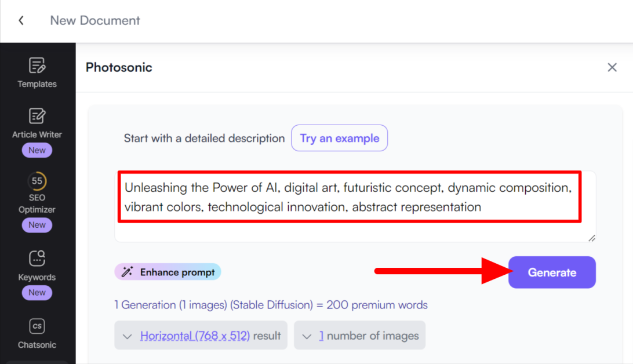
Task: Launch Chatsonic from the sidebar
Action: tap(37, 326)
